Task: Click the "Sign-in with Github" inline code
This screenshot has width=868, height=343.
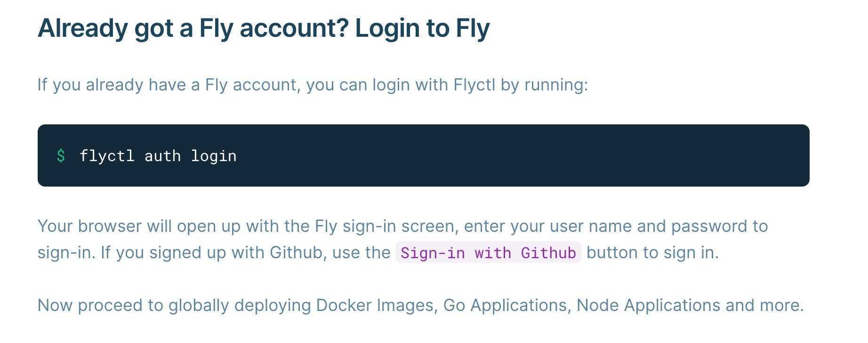Action: [488, 253]
